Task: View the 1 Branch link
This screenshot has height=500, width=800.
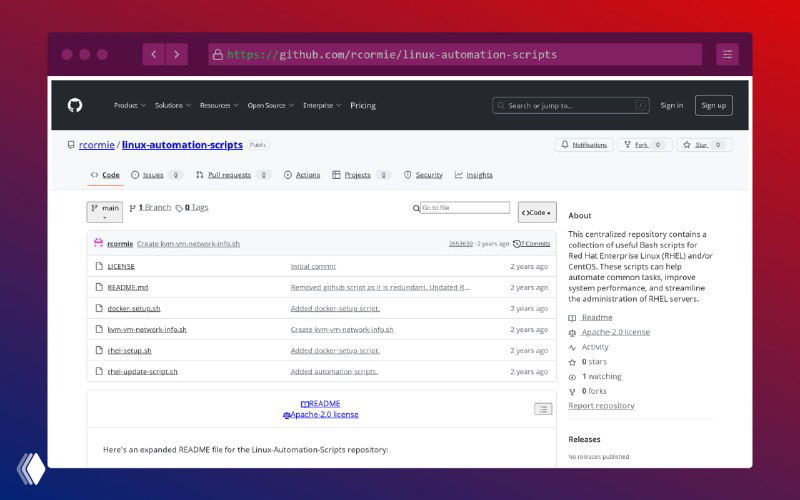Action: (150, 207)
